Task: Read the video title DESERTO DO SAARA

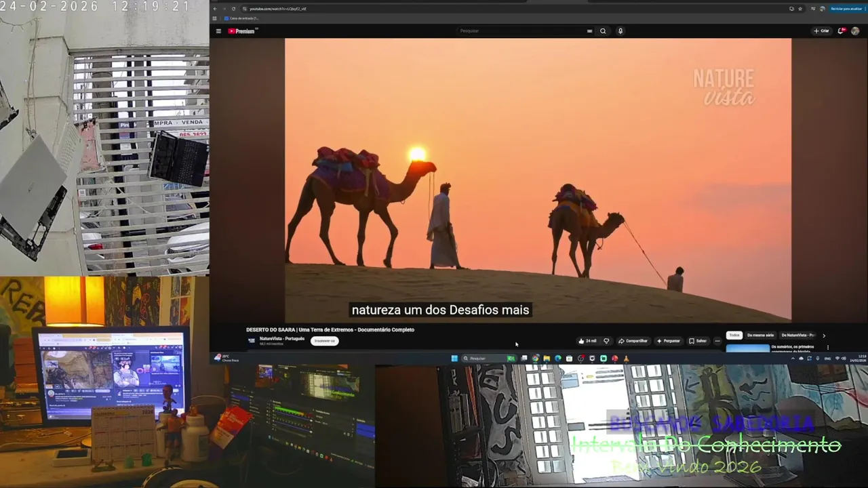Action: point(330,330)
